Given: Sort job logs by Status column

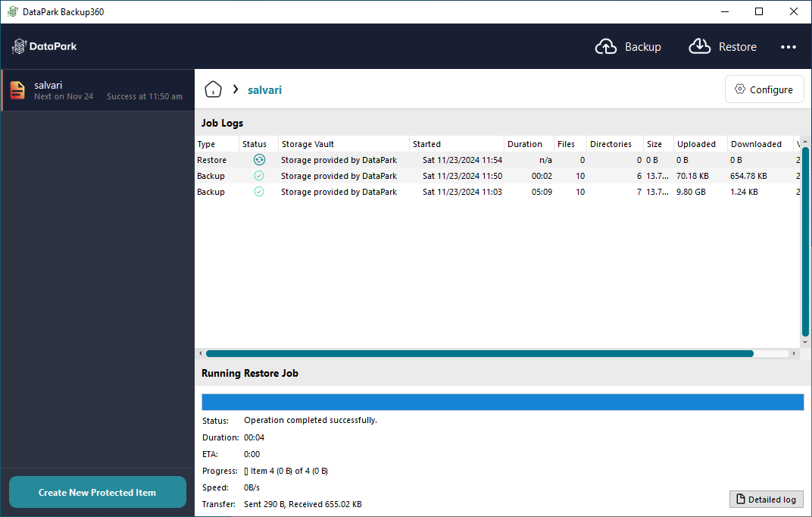Looking at the screenshot, I should tap(258, 144).
